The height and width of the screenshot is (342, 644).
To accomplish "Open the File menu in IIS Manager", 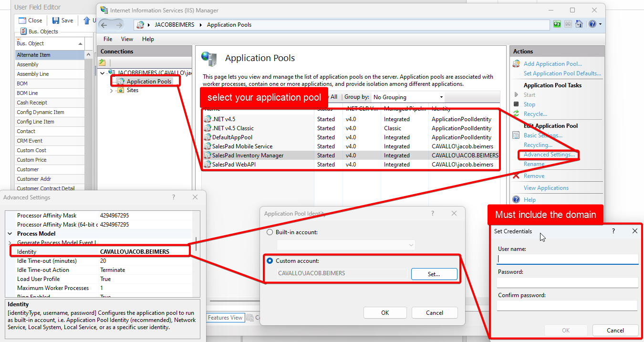I will (108, 39).
